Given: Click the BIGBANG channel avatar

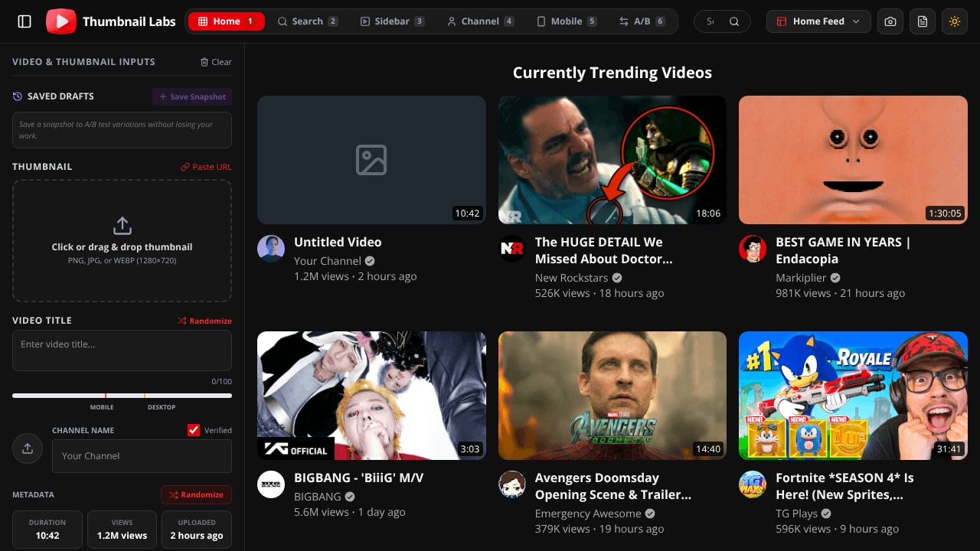Looking at the screenshot, I should (271, 484).
